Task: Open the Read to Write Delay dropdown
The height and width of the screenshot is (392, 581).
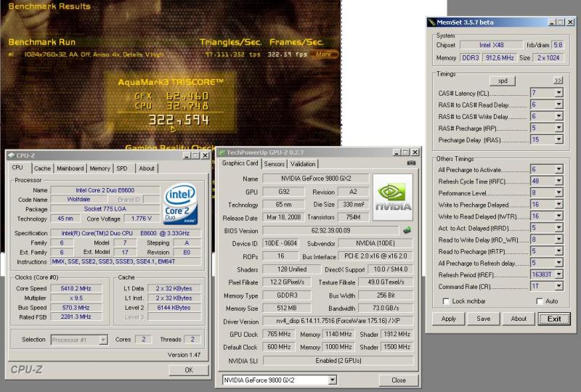Action: pyautogui.click(x=558, y=240)
